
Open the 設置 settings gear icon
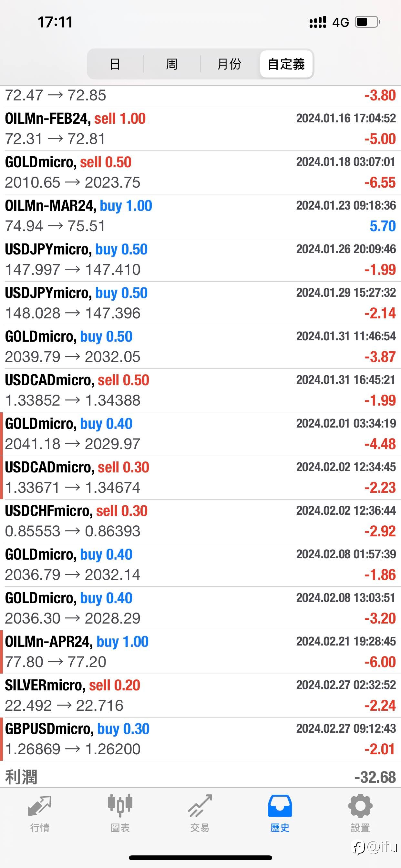360,806
